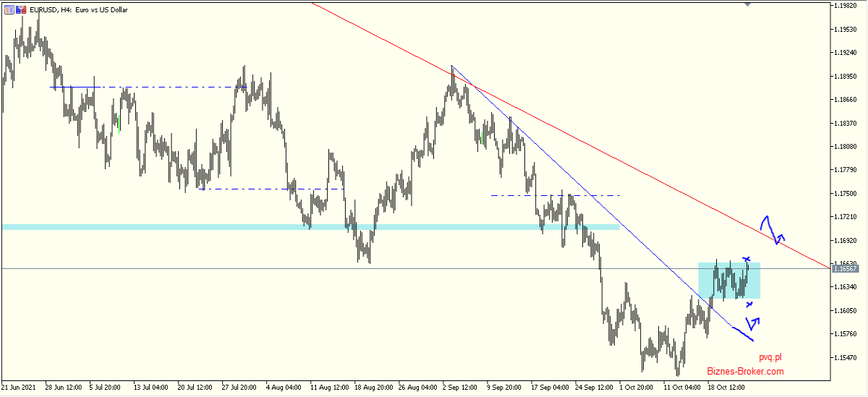The height and width of the screenshot is (397, 868).
Task: Click the '18 Oct 12:00' time axis label
Action: 726,387
